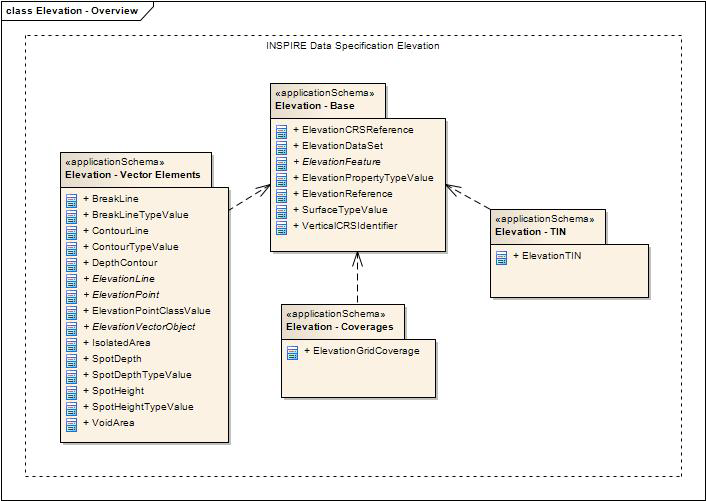The image size is (706, 501).
Task: Click the class icon beside BreakLineTypeValue
Action: click(72, 217)
